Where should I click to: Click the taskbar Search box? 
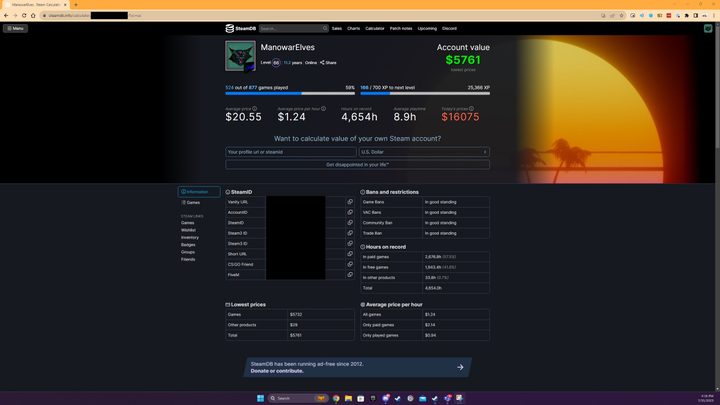(x=297, y=398)
